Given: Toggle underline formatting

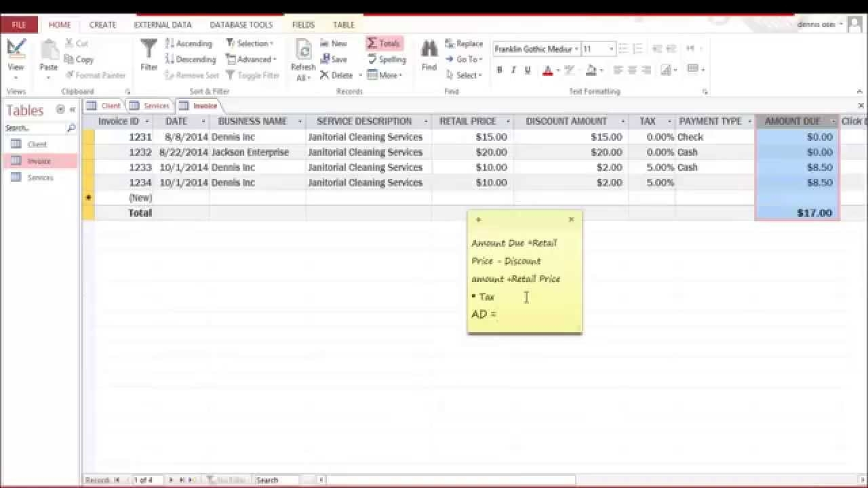Looking at the screenshot, I should click(x=527, y=70).
